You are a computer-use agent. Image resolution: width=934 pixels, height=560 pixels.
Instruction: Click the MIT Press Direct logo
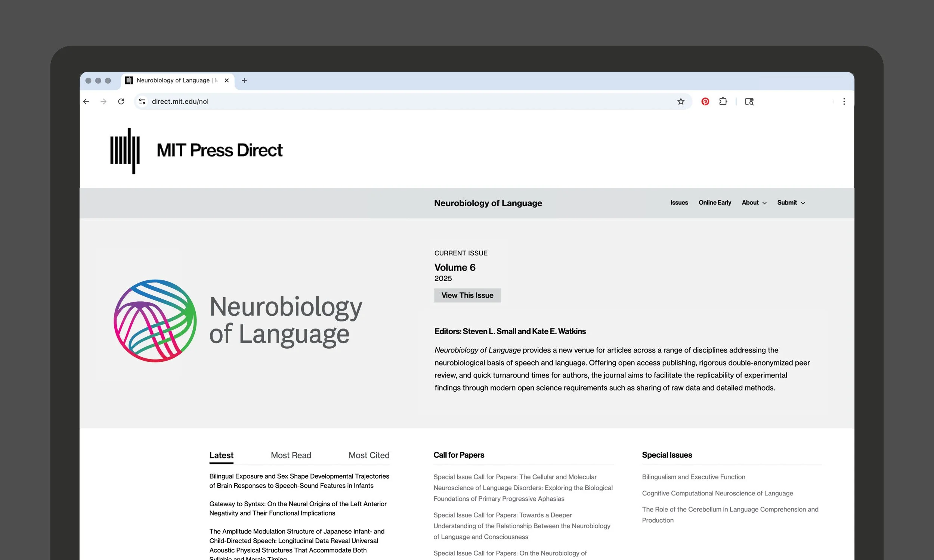click(196, 150)
